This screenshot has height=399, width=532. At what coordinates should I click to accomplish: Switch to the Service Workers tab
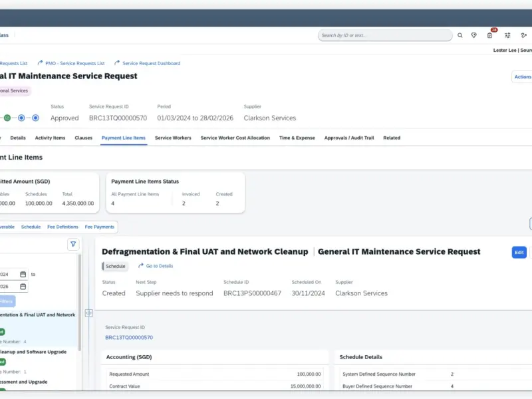(x=173, y=138)
